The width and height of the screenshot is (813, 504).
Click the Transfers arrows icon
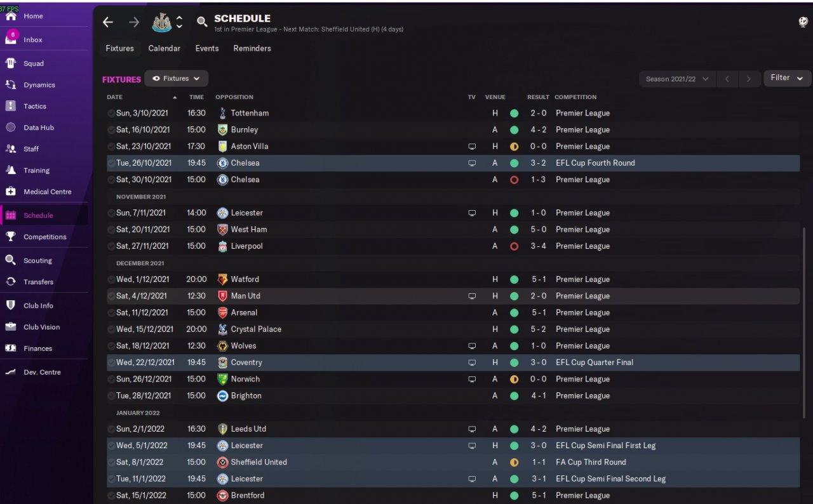(x=11, y=282)
